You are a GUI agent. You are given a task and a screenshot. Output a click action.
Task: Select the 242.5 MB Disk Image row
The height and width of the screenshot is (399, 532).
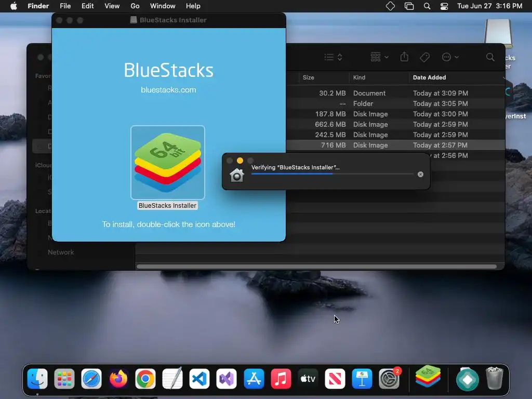click(x=395, y=135)
